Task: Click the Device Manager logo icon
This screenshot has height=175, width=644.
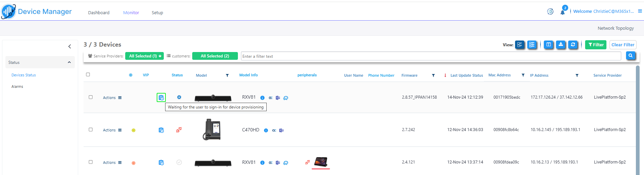Action: pyautogui.click(x=8, y=11)
